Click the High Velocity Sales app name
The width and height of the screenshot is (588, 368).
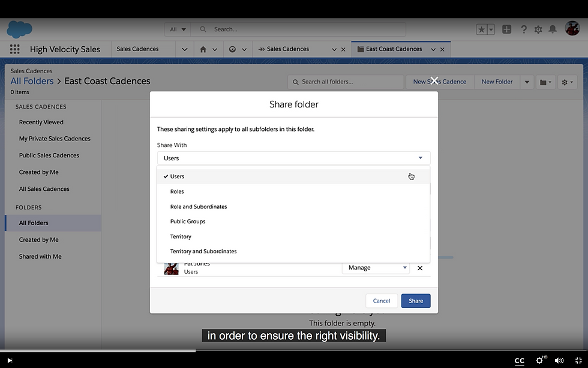tap(65, 49)
